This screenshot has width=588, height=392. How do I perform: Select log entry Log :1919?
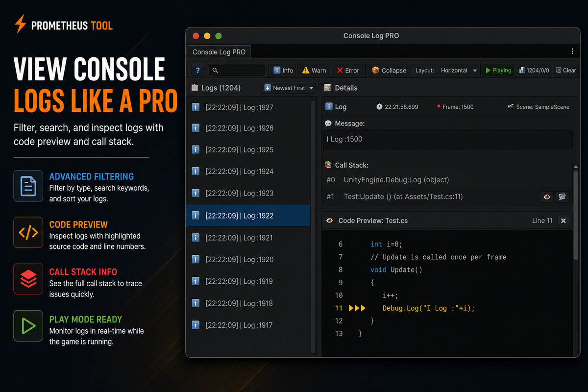(x=248, y=281)
